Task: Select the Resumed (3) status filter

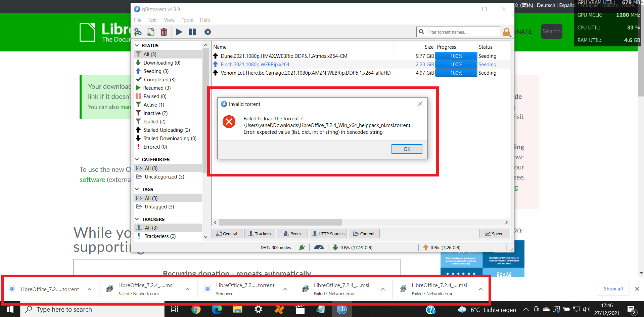Action: [168, 88]
